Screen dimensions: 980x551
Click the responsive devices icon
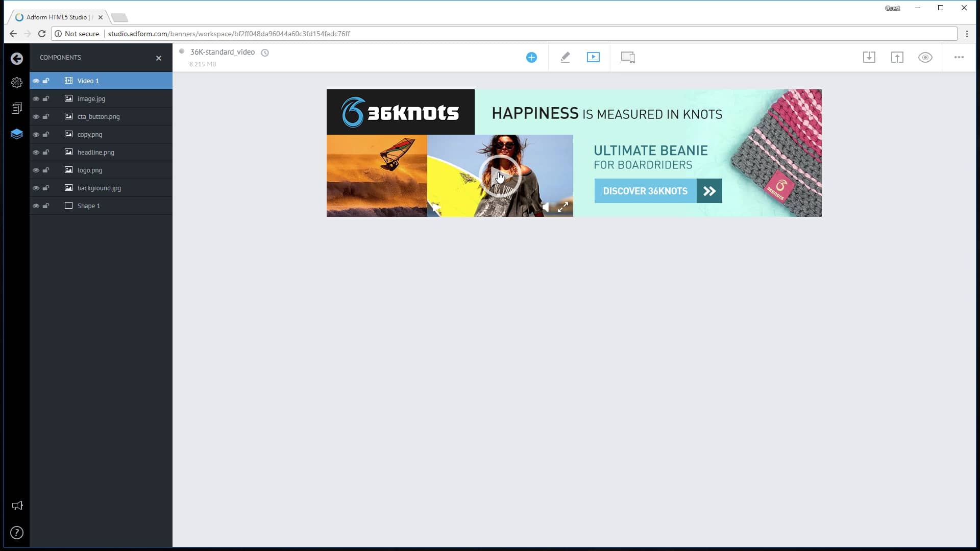click(x=627, y=57)
